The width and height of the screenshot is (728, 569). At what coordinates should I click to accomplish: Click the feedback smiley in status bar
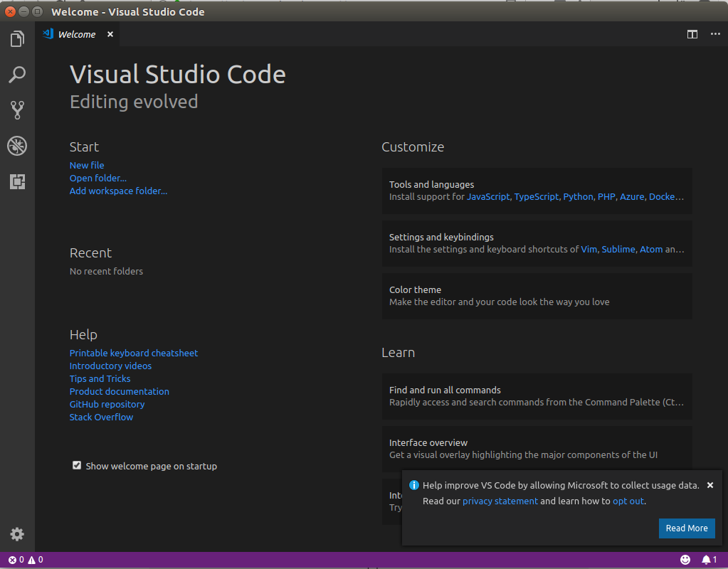[x=685, y=560]
